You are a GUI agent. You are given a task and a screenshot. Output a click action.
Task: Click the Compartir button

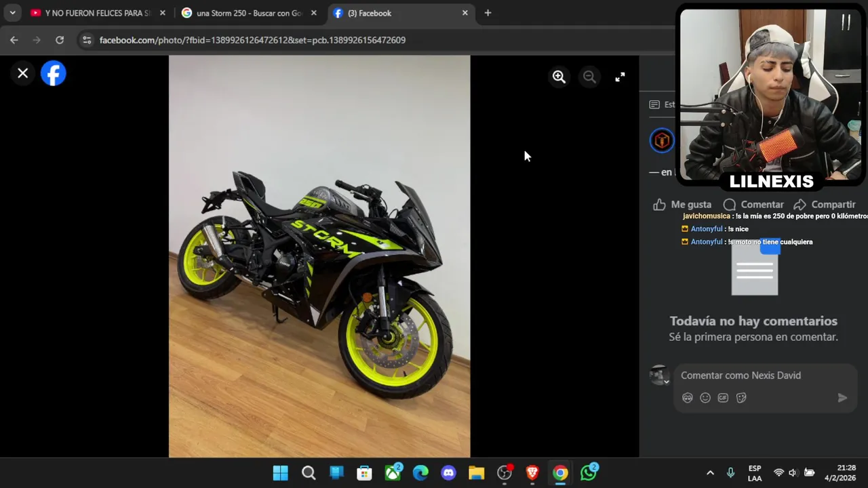click(x=824, y=205)
